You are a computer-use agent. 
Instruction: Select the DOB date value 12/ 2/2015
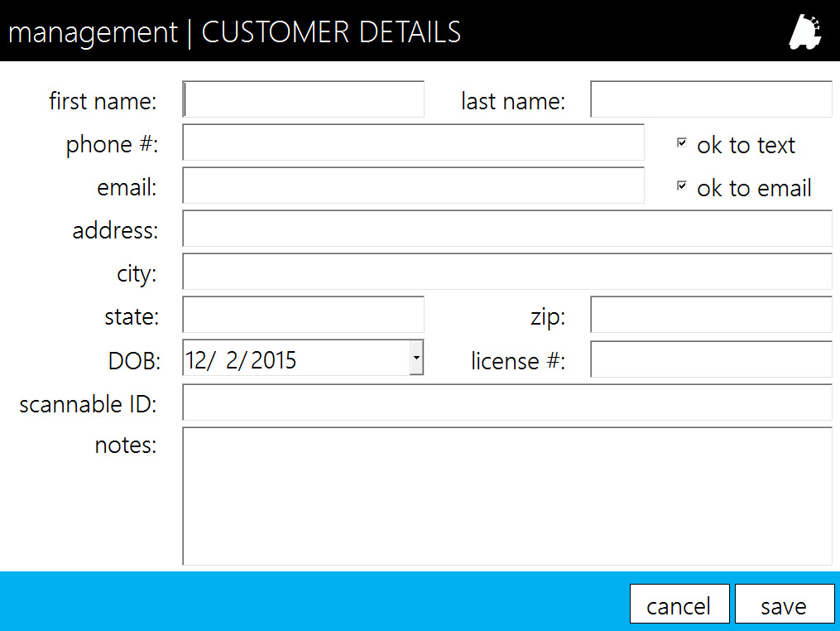241,359
